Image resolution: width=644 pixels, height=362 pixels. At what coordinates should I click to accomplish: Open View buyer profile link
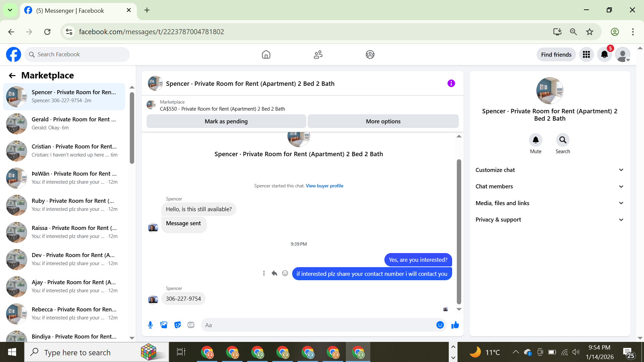pos(324,186)
